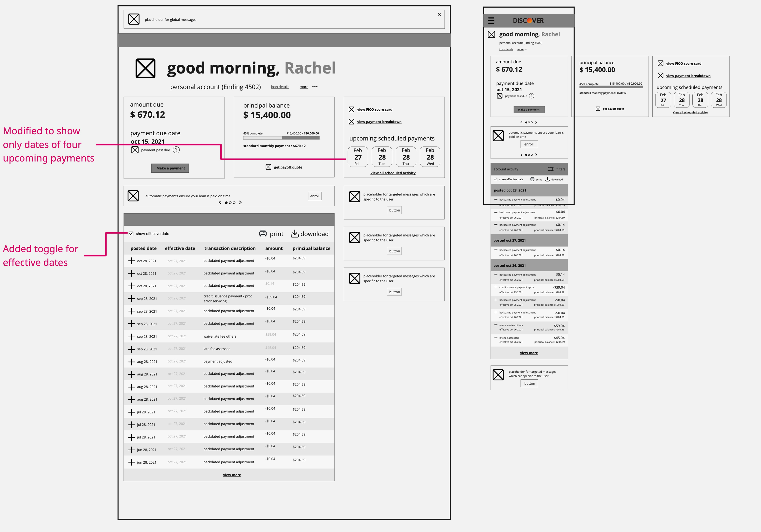Click the desktop download icon
The height and width of the screenshot is (532, 761).
294,234
